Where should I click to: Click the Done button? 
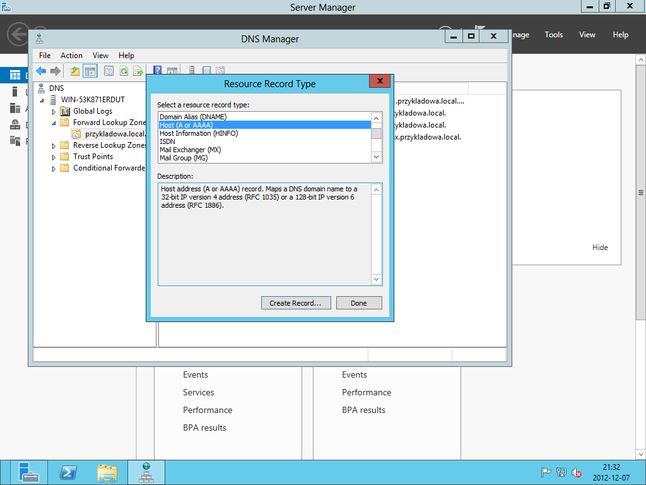[x=358, y=303]
